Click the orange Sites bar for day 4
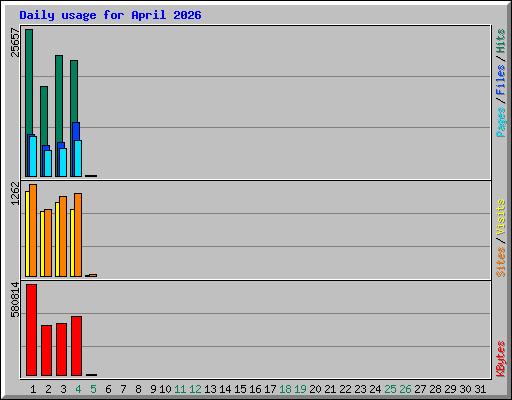 click(78, 235)
